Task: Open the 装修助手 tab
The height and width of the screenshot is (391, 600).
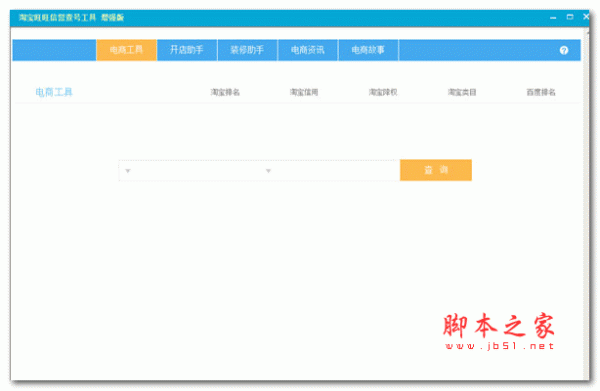Action: click(x=247, y=50)
